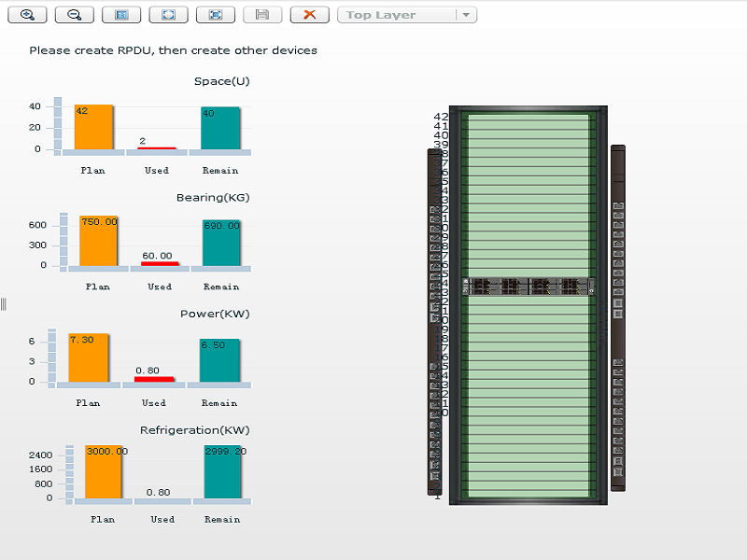
Task: Click the Refrigeration(KW) chart title
Action: [x=195, y=430]
